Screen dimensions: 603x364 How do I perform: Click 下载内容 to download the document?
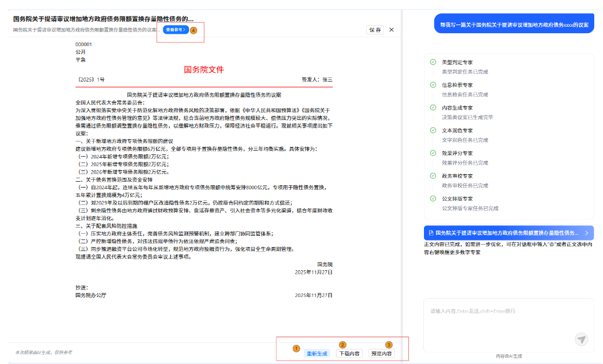[x=349, y=354]
